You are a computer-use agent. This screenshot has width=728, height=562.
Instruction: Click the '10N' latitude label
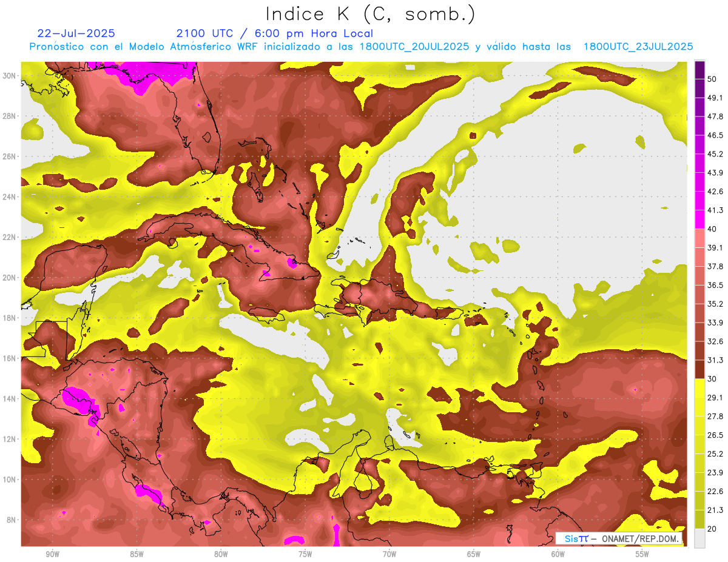click(9, 480)
